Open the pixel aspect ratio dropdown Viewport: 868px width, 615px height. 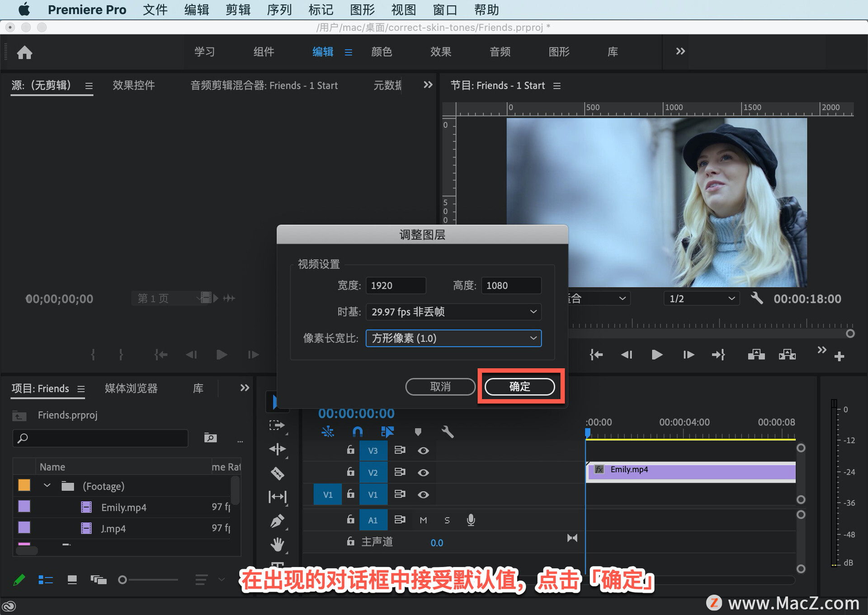tap(453, 338)
